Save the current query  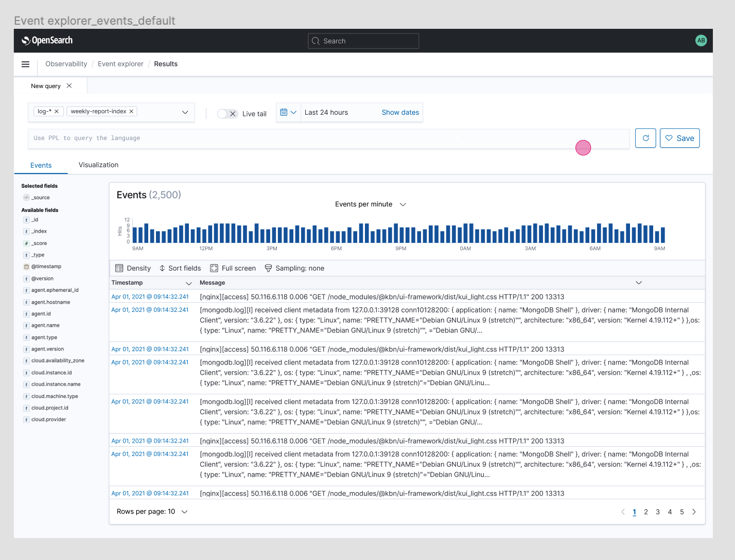(679, 138)
